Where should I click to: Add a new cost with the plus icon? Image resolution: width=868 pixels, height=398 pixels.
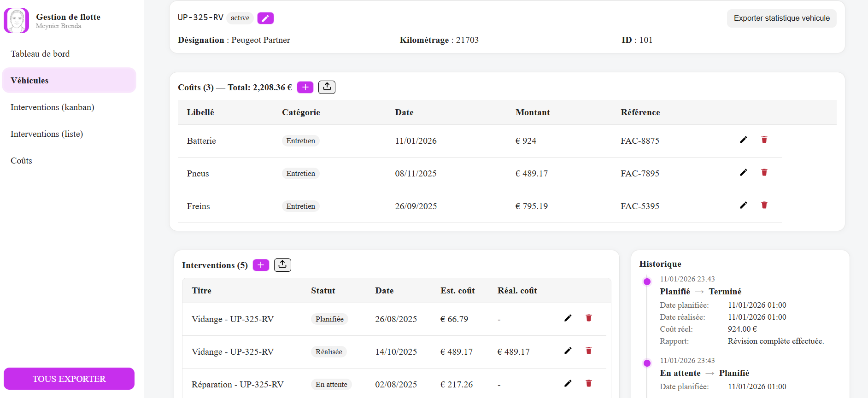point(305,87)
